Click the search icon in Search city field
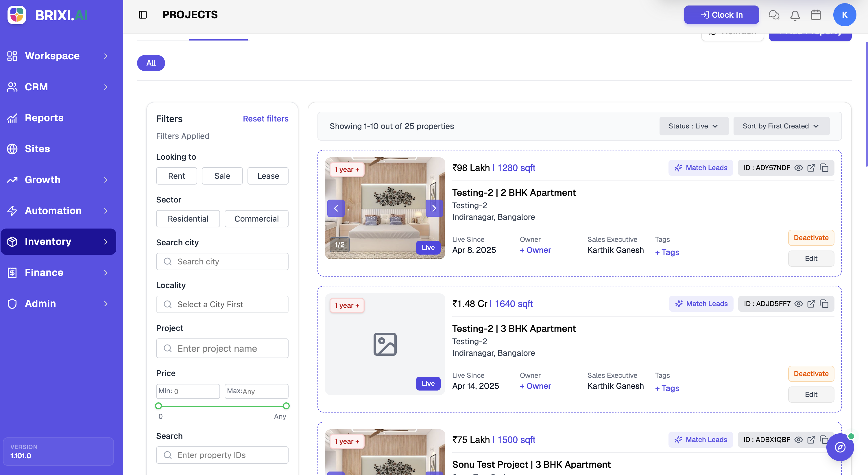Viewport: 868px width, 475px height. click(167, 262)
